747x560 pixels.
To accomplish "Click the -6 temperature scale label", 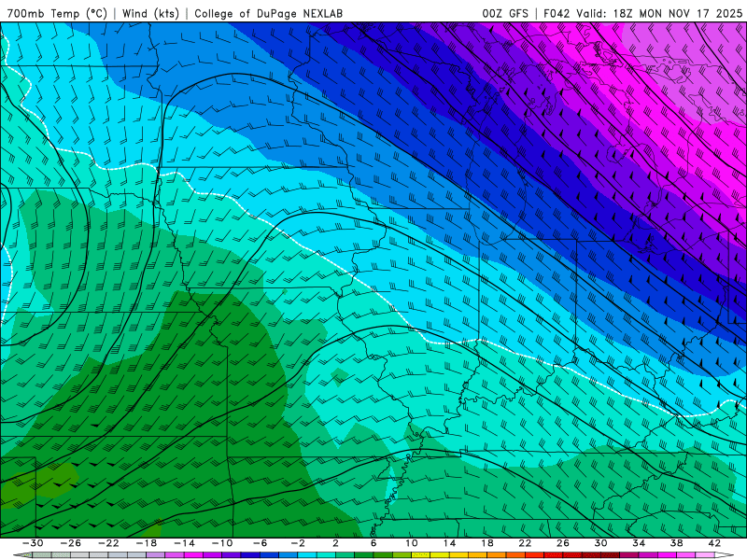I will pos(261,543).
